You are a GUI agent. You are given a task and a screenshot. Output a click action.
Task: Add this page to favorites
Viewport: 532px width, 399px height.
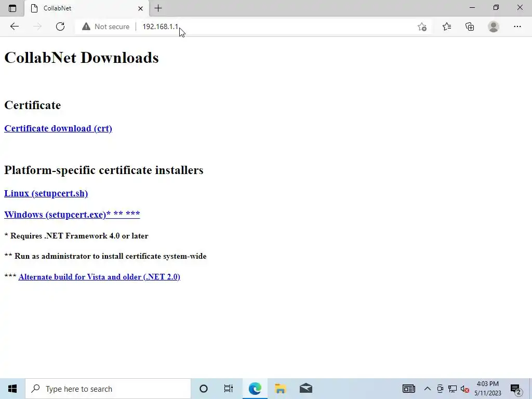(422, 26)
